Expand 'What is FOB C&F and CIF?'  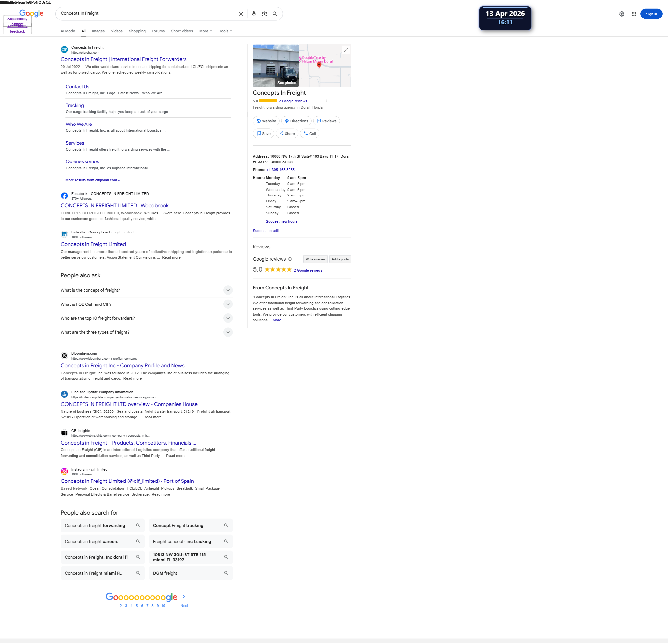point(147,304)
